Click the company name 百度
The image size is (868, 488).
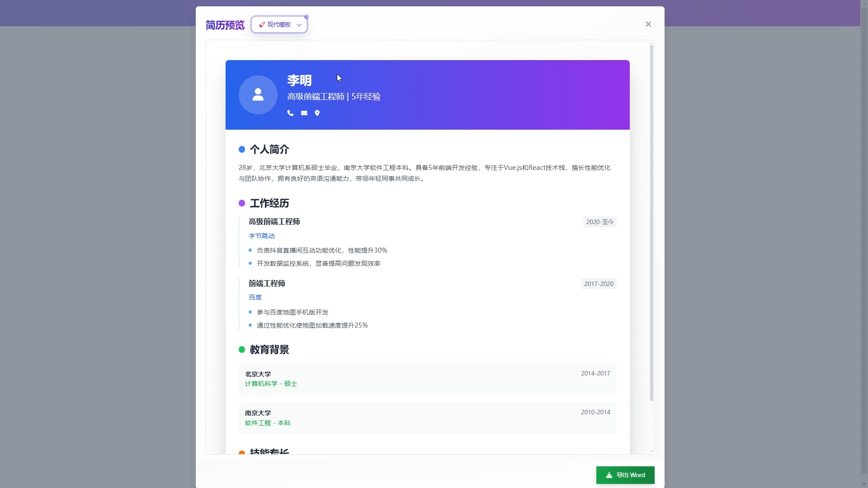[x=255, y=297]
